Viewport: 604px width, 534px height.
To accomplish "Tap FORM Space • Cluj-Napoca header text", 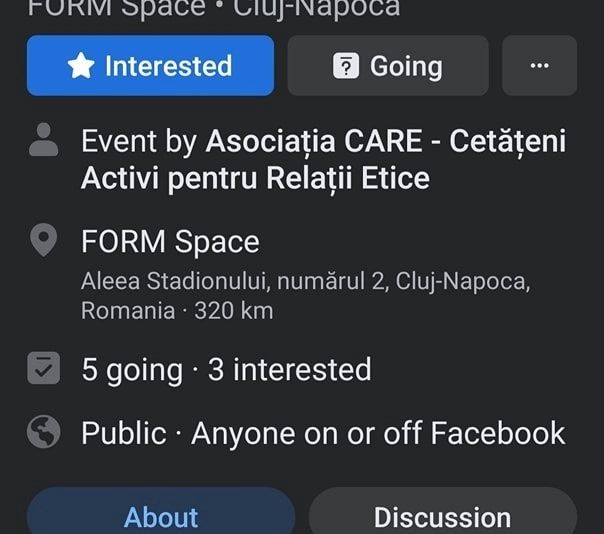I will [214, 8].
